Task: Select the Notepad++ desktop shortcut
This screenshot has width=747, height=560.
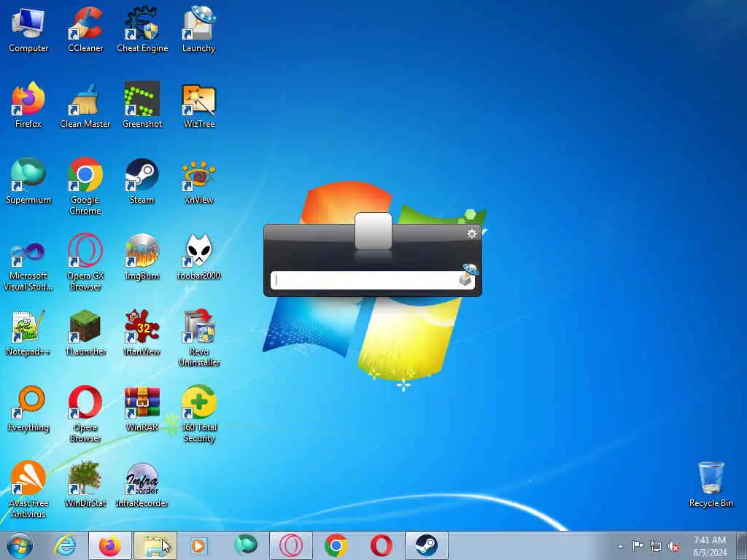Action: 28,332
